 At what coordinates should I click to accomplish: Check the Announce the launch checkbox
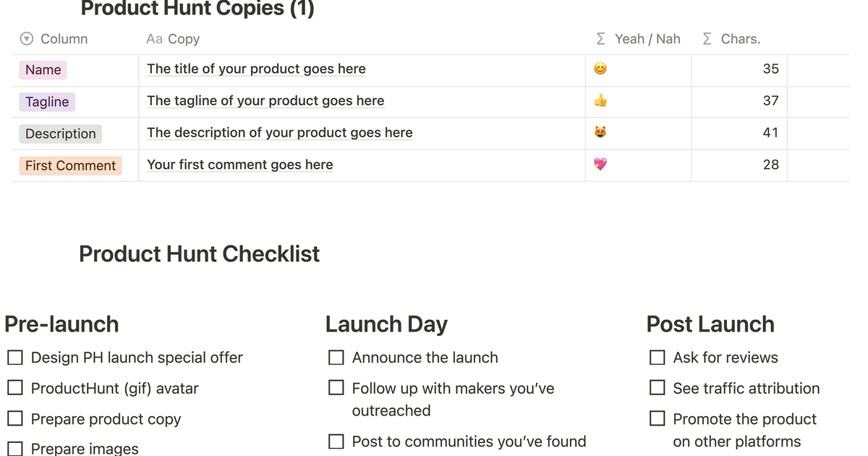(x=336, y=357)
